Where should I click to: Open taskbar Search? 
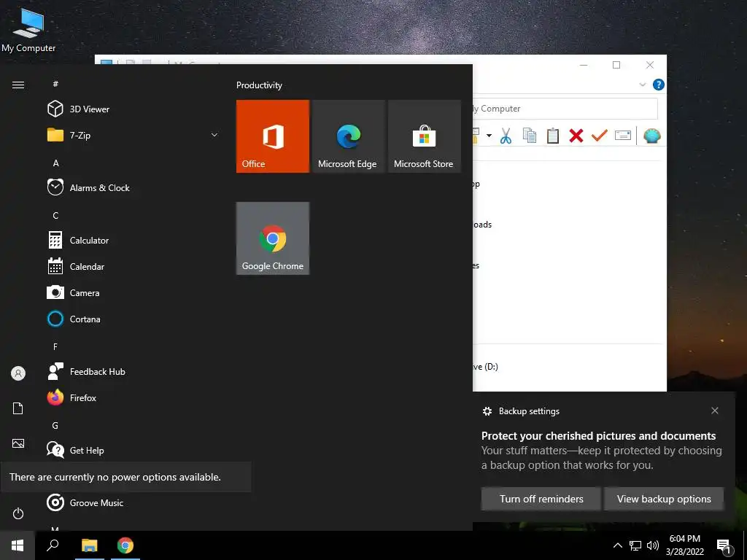pos(53,545)
